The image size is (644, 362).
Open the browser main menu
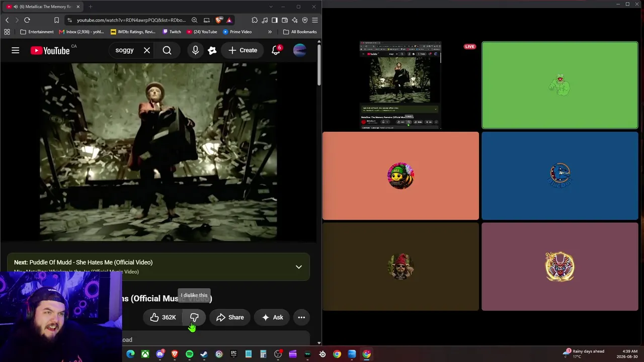(315, 20)
